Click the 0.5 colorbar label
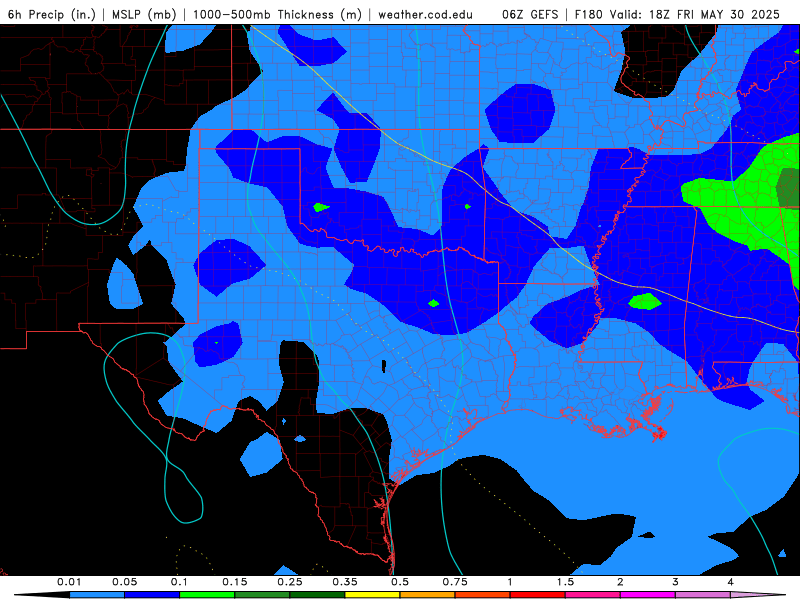This screenshot has height=600, width=800. 400,582
